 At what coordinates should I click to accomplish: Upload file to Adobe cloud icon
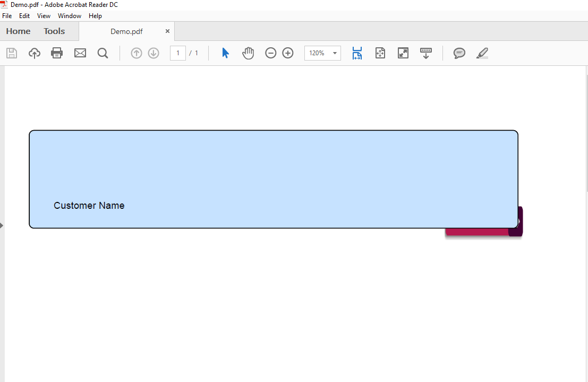35,53
